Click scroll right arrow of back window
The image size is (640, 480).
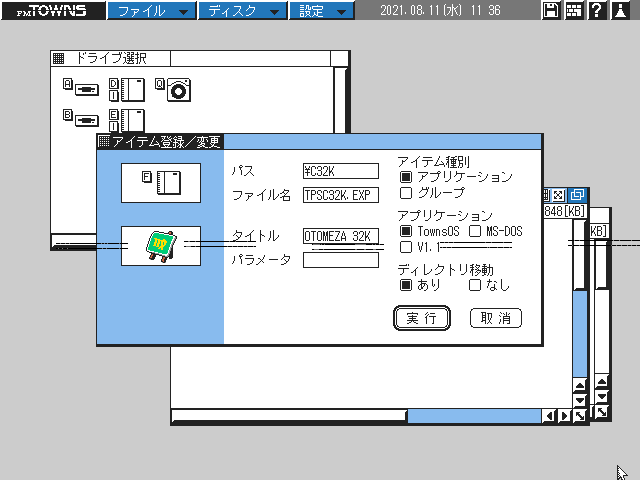click(x=564, y=416)
